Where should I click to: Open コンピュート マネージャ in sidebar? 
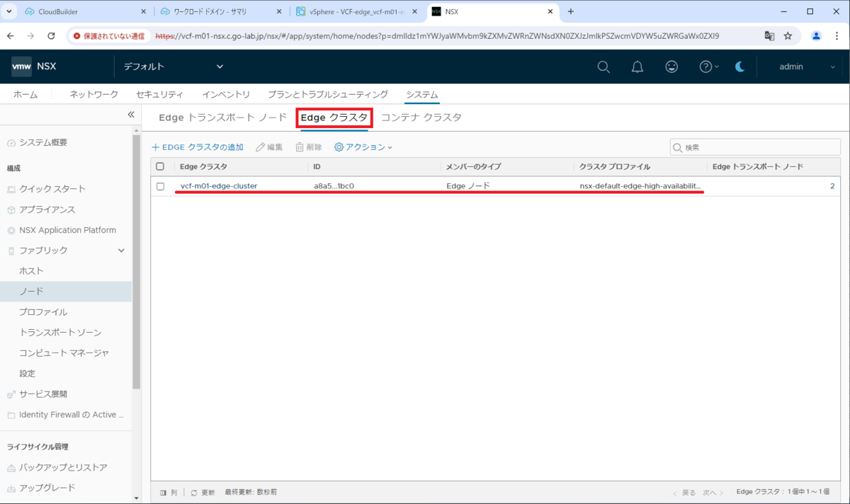tap(64, 353)
